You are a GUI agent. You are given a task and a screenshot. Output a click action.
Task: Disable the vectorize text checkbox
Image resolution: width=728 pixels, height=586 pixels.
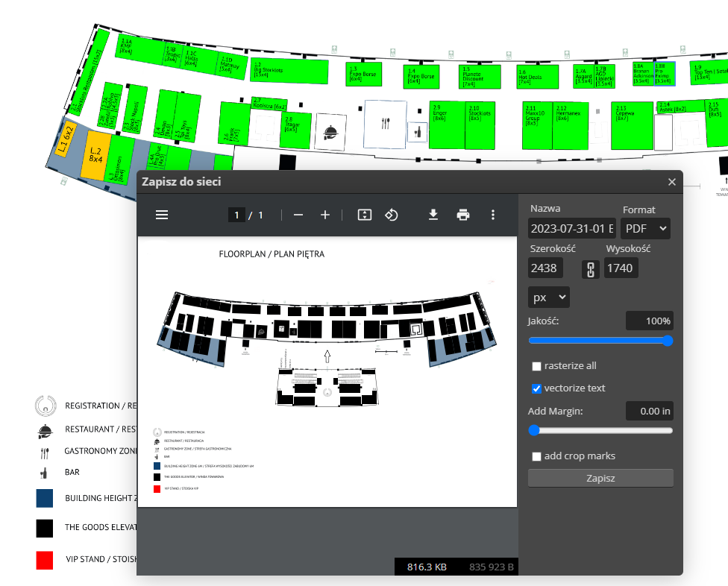(x=536, y=388)
